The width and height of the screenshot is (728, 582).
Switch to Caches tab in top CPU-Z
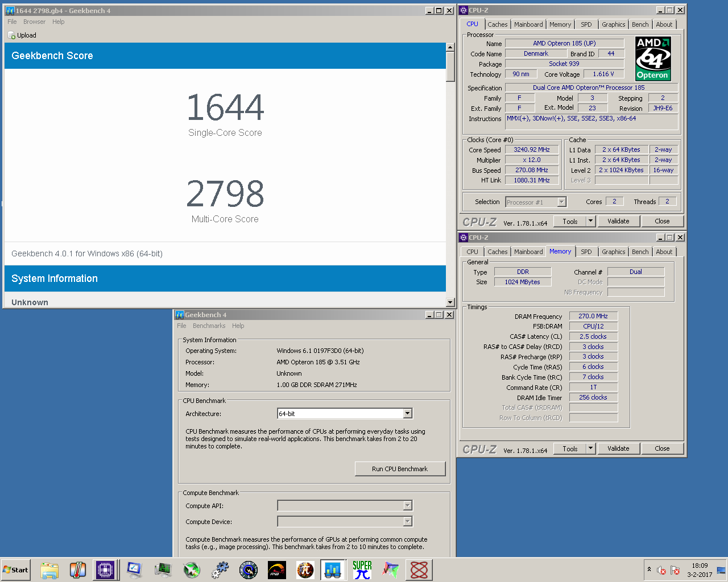[497, 24]
